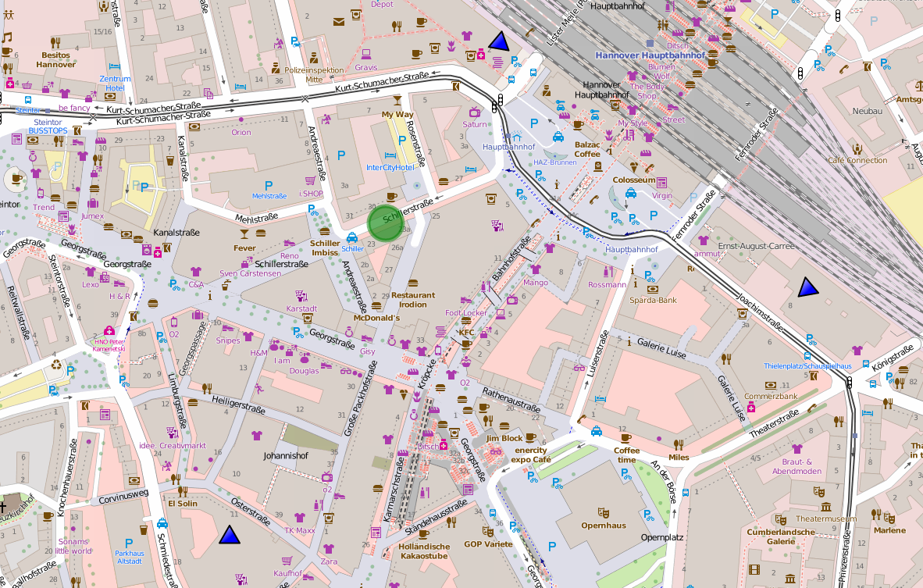Select the HAZ-Brunnen label
The height and width of the screenshot is (588, 923).
point(555,162)
